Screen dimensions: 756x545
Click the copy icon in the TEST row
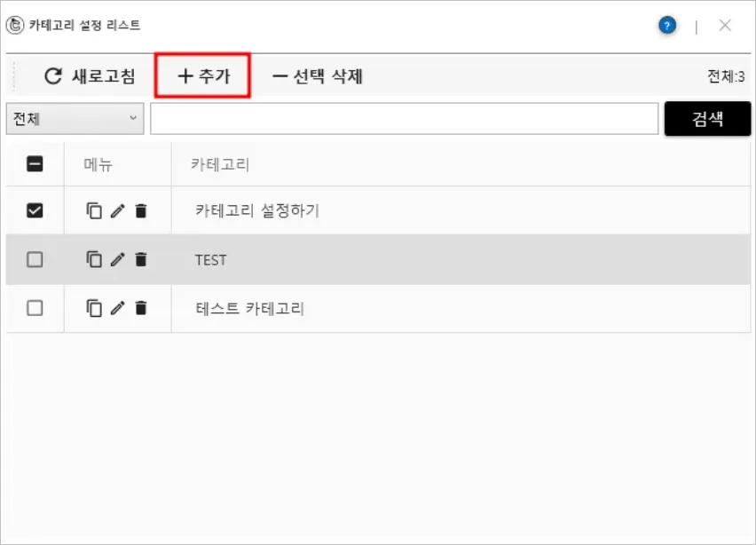[x=94, y=259]
